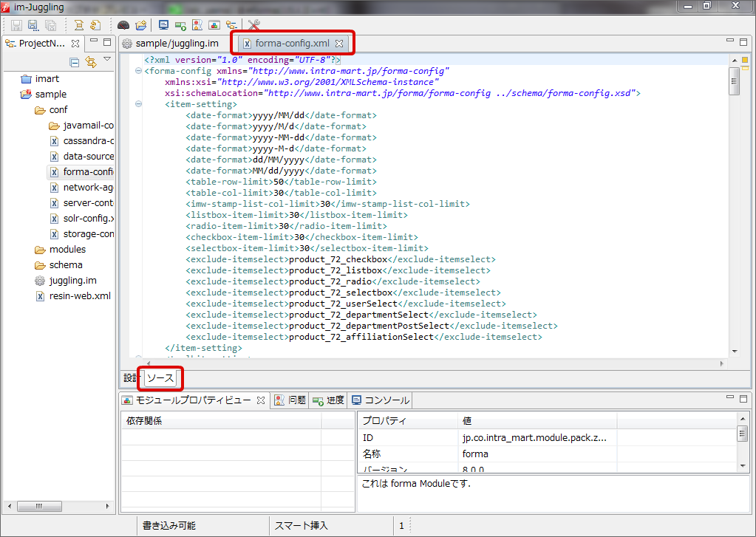Viewport: 756px width, 537px height.
Task: Click the プロパティ column header
Action: (408, 421)
